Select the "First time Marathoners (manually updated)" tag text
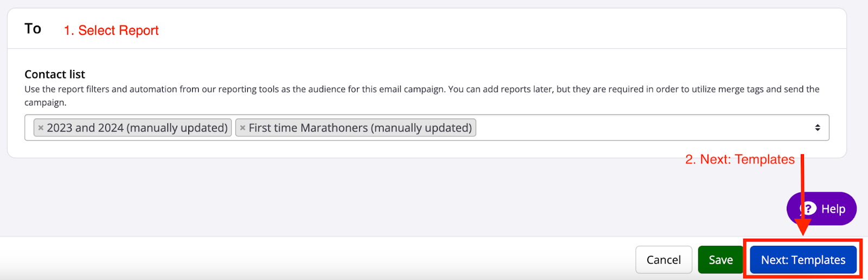Viewport: 868px width, 280px height. click(x=360, y=128)
